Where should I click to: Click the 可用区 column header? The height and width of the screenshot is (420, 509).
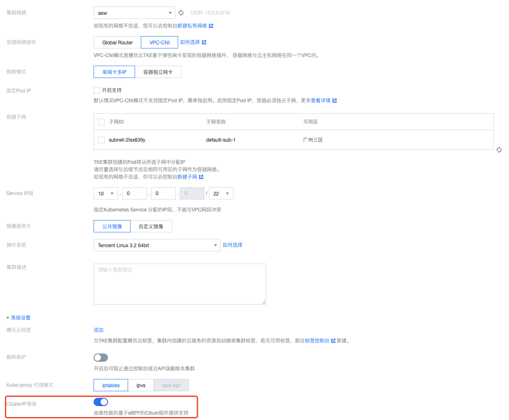click(311, 122)
